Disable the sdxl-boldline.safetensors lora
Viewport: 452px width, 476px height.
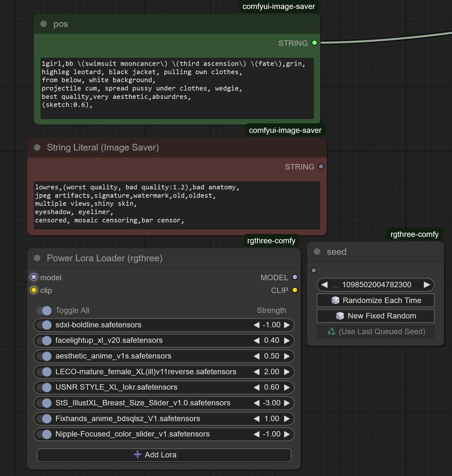[44, 325]
